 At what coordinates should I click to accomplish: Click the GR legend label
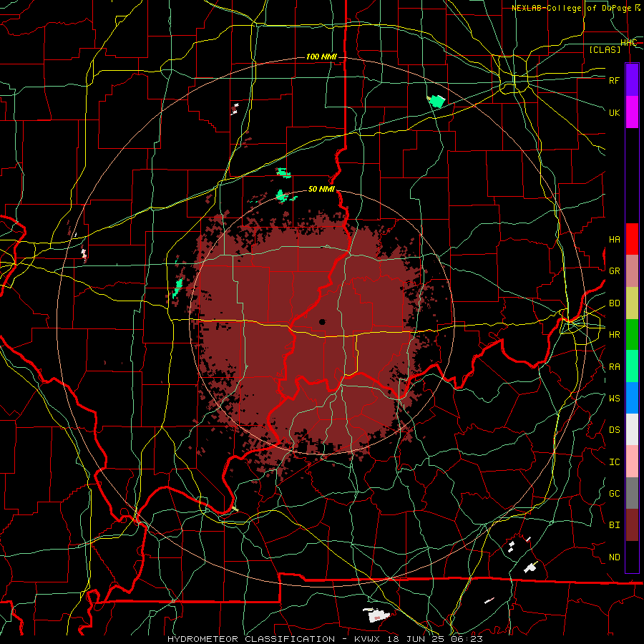pyautogui.click(x=614, y=271)
